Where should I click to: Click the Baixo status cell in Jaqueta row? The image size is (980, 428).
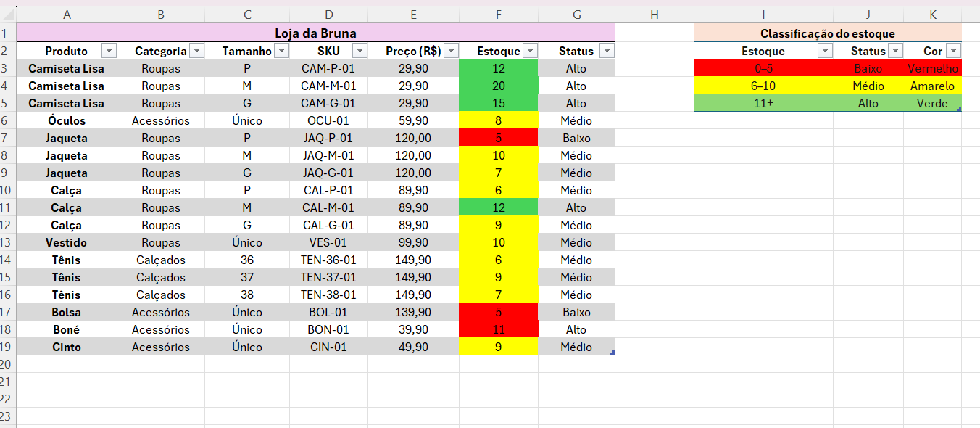point(576,138)
